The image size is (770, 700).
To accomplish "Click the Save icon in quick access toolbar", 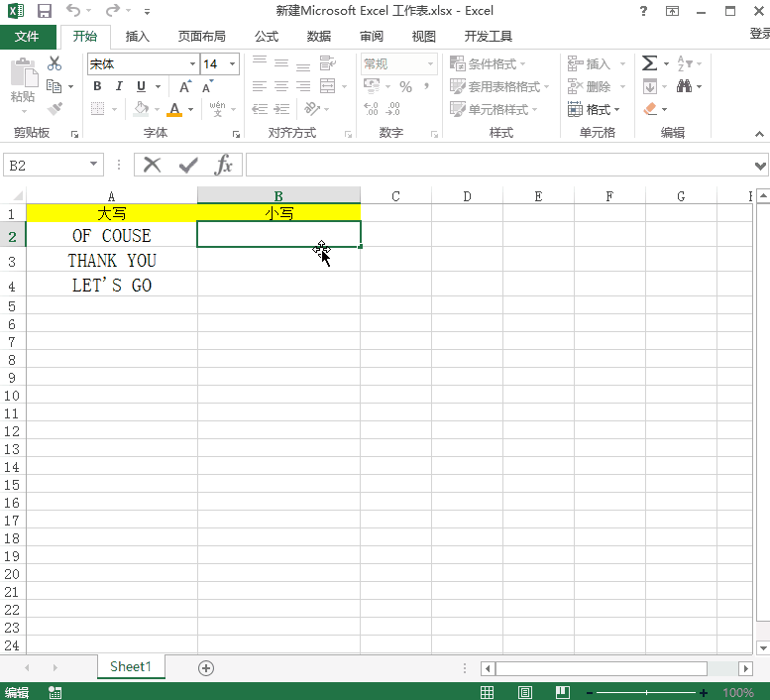I will point(45,11).
